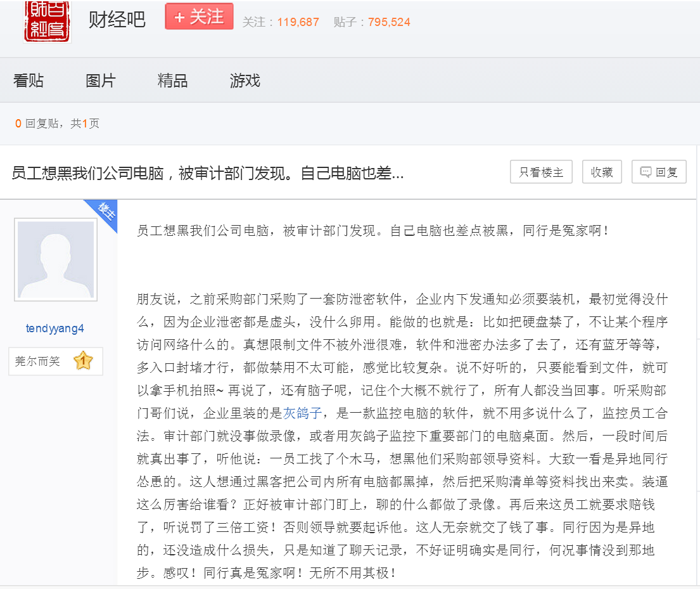Click the level 1 star icon
700x589 pixels.
coord(83,361)
